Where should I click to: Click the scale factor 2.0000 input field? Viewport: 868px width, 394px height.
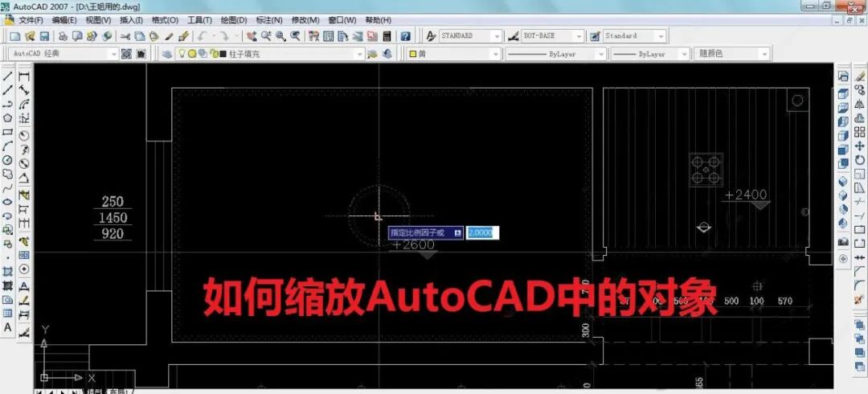pos(483,233)
